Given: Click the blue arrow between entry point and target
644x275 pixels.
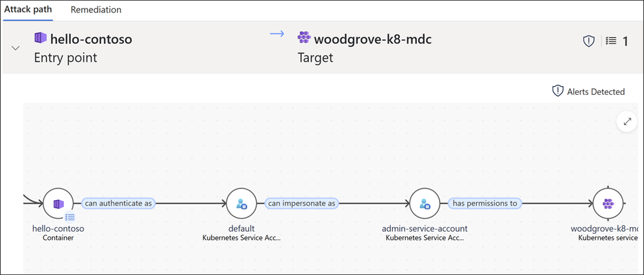Looking at the screenshot, I should pos(277,34).
